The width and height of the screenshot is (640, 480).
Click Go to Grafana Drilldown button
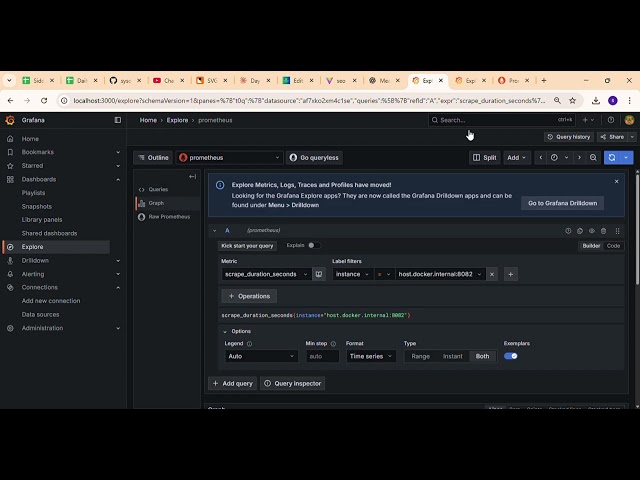(x=562, y=203)
